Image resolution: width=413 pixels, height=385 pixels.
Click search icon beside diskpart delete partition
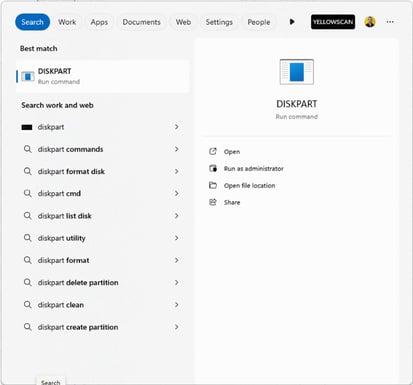pyautogui.click(x=28, y=282)
